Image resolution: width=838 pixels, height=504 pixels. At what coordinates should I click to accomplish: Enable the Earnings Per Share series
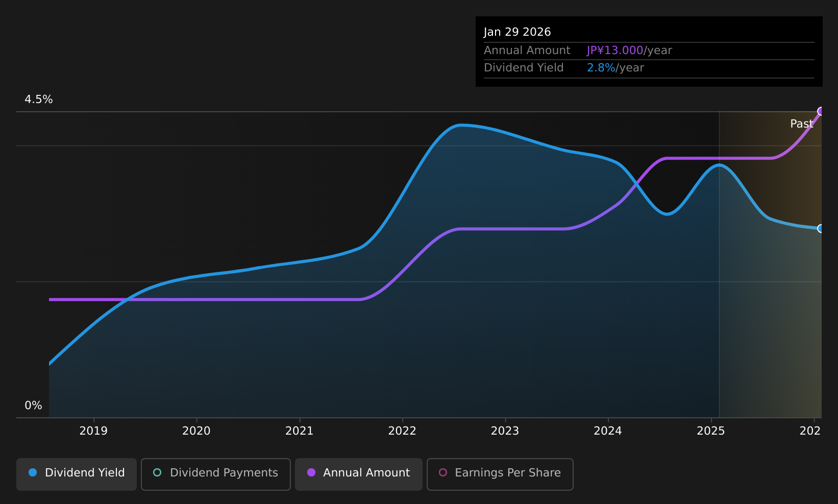pyautogui.click(x=500, y=474)
